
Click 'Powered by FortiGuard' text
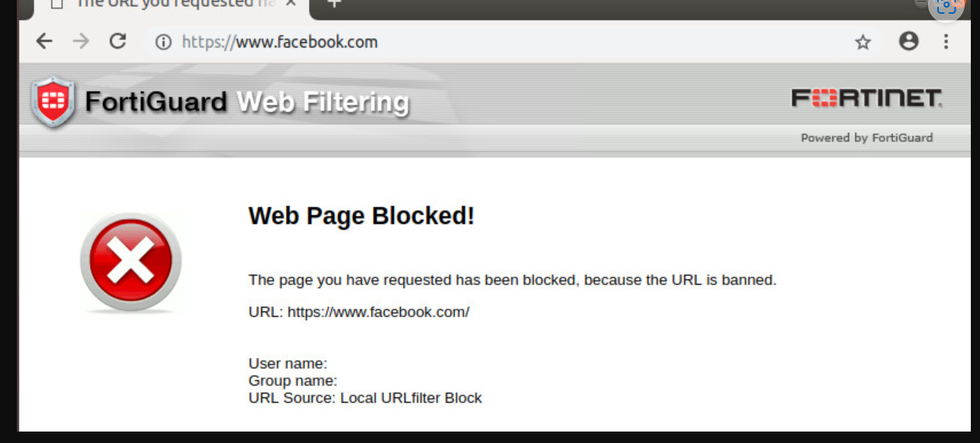[x=866, y=137]
